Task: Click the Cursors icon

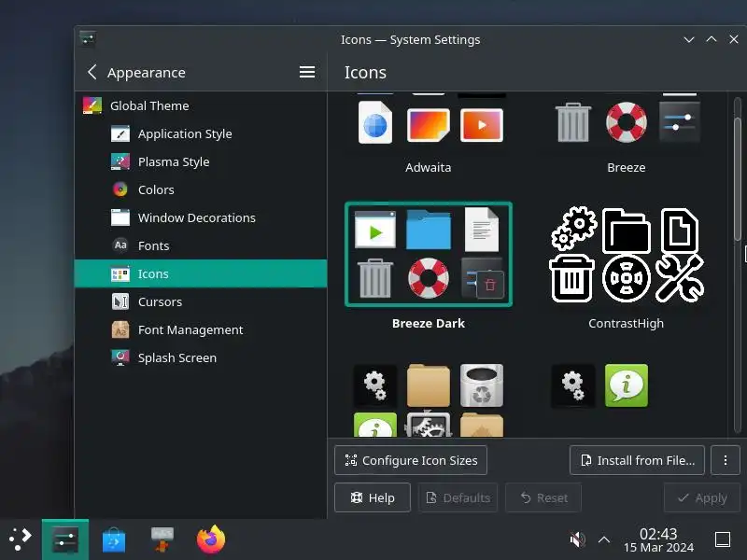Action: pyautogui.click(x=120, y=301)
